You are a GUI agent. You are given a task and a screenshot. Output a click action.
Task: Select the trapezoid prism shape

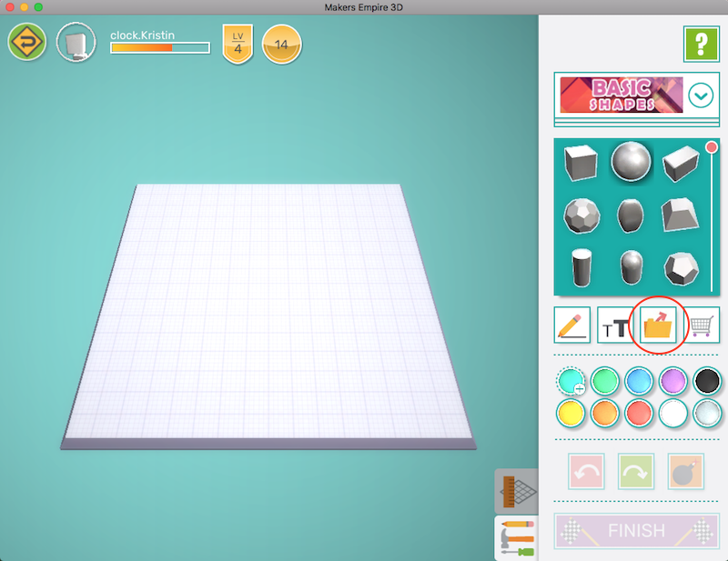point(680,215)
